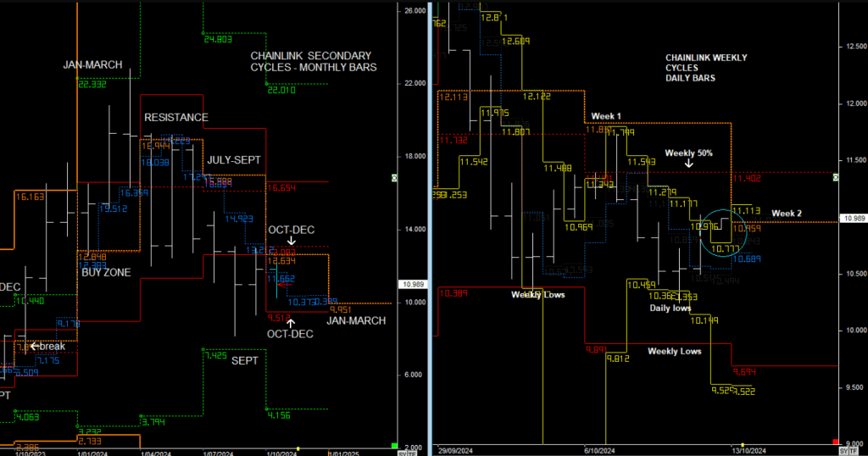Click the 14.923 blue level value
Image resolution: width=868 pixels, height=456 pixels.
(238, 219)
